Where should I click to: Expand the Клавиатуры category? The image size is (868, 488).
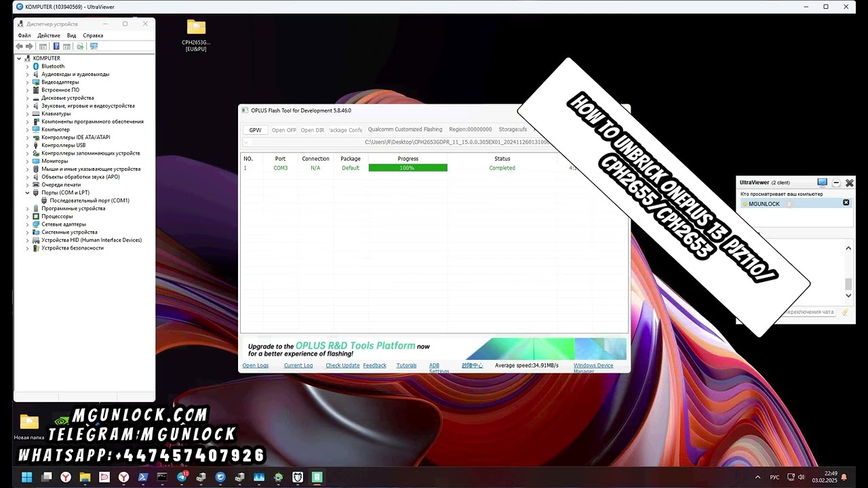pyautogui.click(x=27, y=114)
